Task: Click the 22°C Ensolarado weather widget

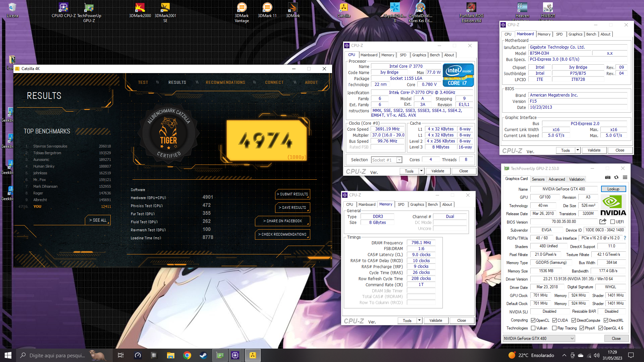Action: click(531, 355)
